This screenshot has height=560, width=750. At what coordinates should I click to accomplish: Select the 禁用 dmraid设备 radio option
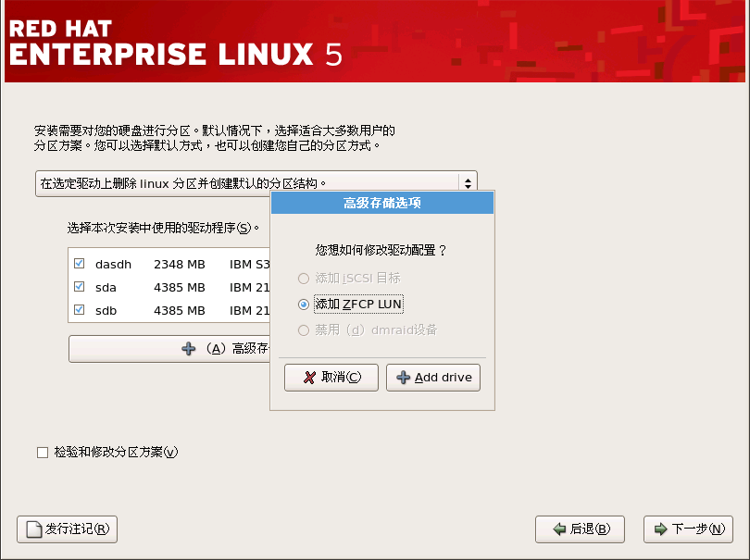click(x=304, y=330)
